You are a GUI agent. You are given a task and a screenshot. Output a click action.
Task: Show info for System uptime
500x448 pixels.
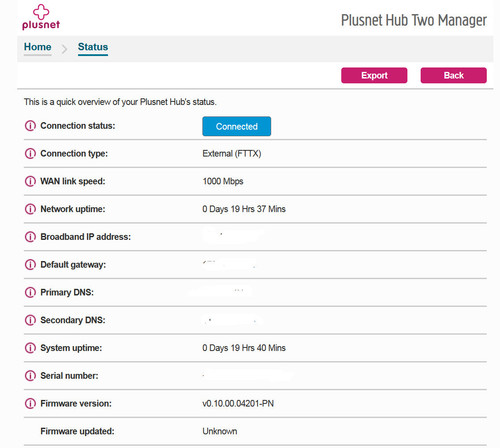pos(30,348)
